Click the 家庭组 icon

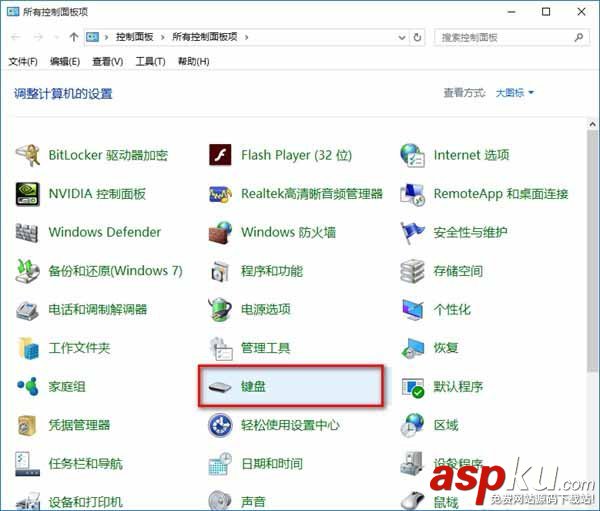pyautogui.click(x=28, y=387)
